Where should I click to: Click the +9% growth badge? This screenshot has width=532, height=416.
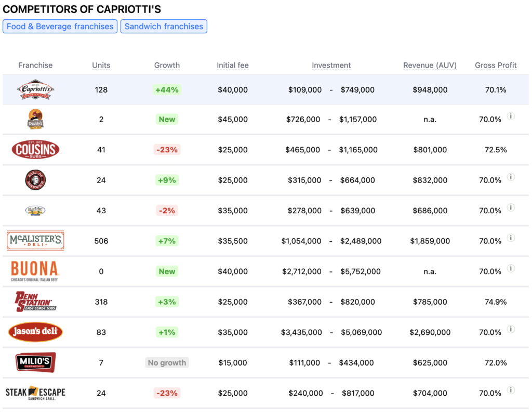pos(167,180)
